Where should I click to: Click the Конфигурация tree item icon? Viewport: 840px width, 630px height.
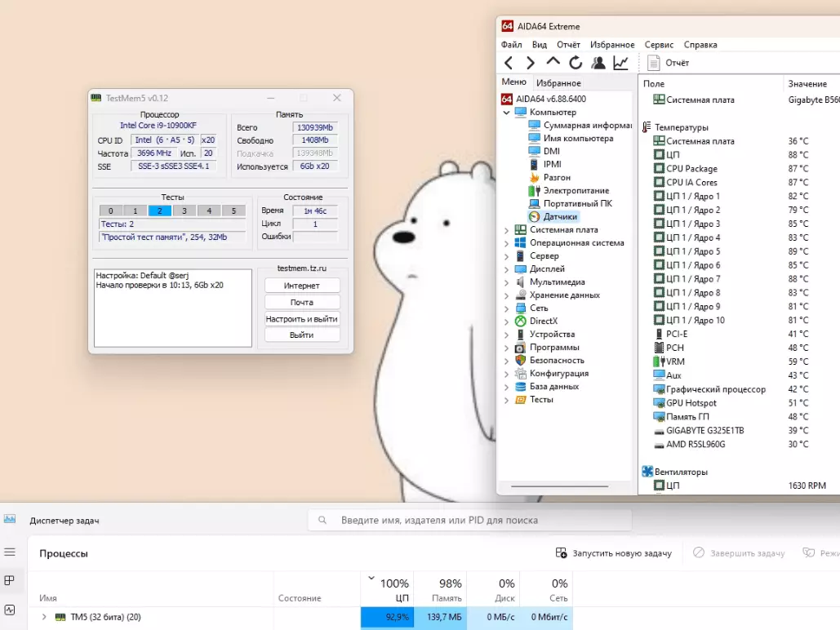point(520,374)
